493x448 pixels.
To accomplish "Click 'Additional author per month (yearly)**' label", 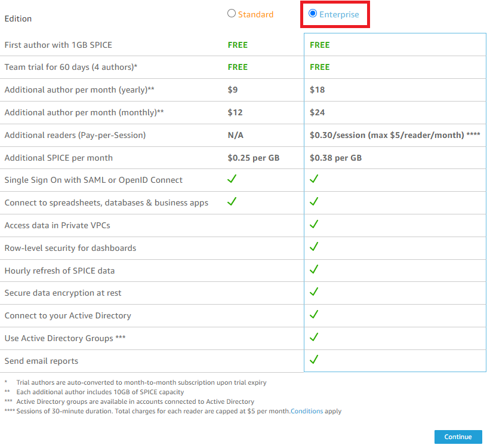I will 79,90.
